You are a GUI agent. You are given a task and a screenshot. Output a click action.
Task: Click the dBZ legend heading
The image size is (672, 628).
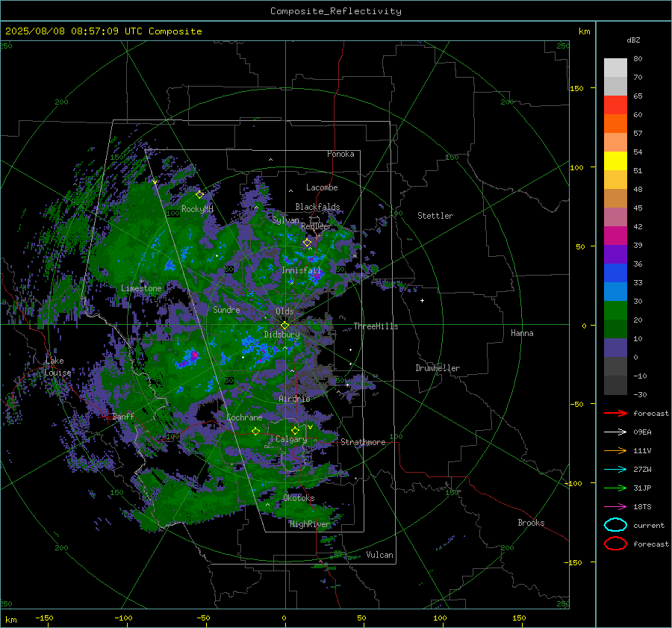tap(633, 40)
